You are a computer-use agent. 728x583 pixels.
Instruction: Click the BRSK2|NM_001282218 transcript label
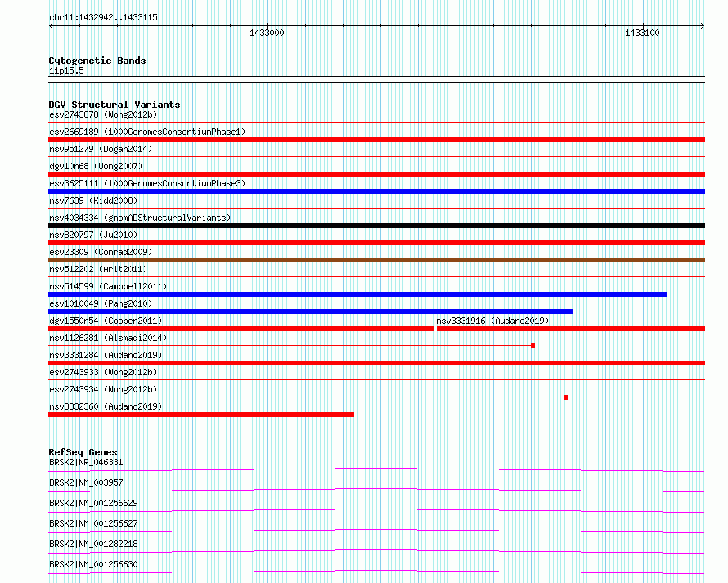[93, 544]
